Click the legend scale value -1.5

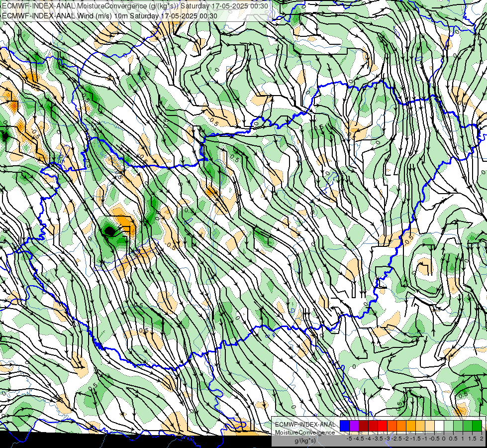[415, 439]
